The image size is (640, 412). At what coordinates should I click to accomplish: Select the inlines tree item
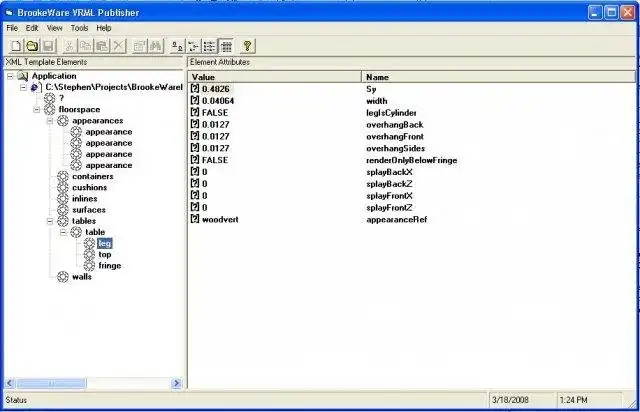(x=85, y=198)
